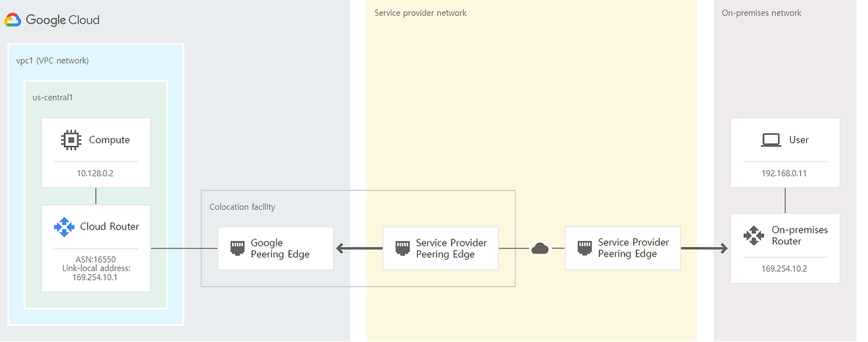The width and height of the screenshot is (868, 342).
Task: Select the us-central1 region label
Action: click(x=52, y=97)
